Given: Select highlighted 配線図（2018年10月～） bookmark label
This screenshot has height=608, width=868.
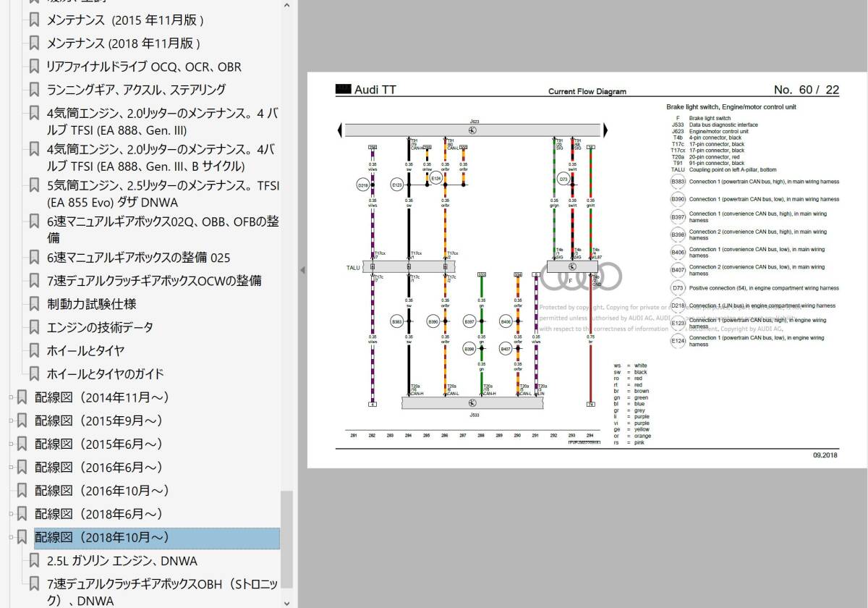Looking at the screenshot, I should (156, 538).
